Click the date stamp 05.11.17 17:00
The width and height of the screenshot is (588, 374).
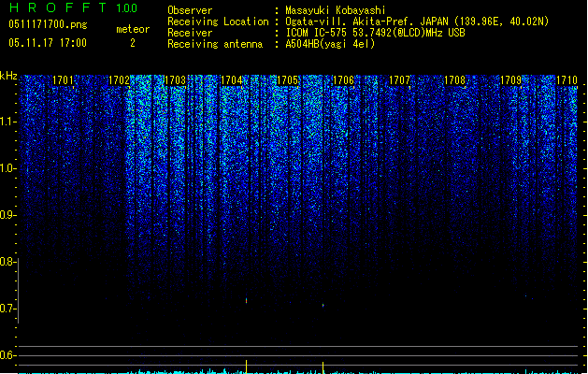tap(48, 43)
